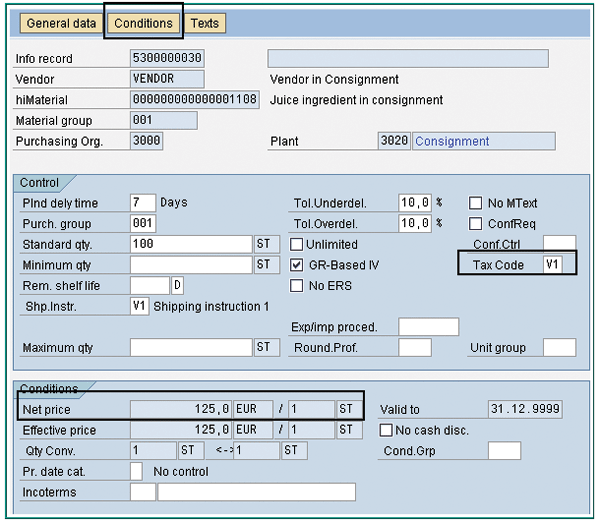
Task: Click the Tax Code field
Action: coord(552,264)
